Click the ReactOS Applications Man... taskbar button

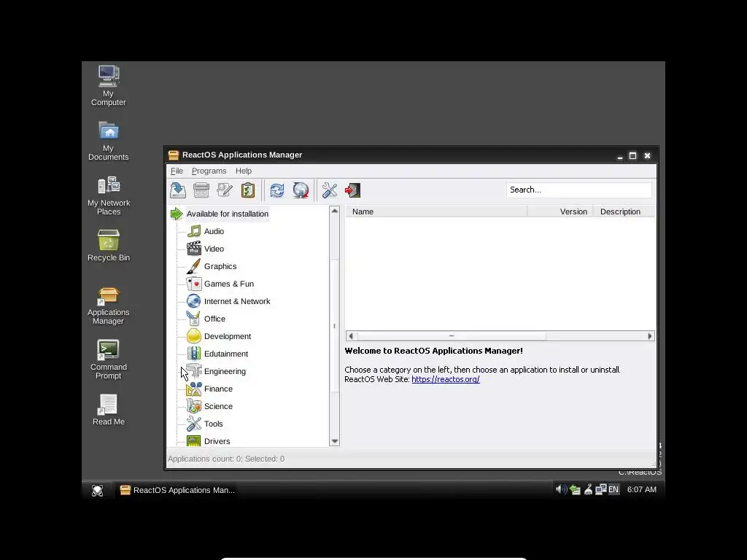pos(177,490)
